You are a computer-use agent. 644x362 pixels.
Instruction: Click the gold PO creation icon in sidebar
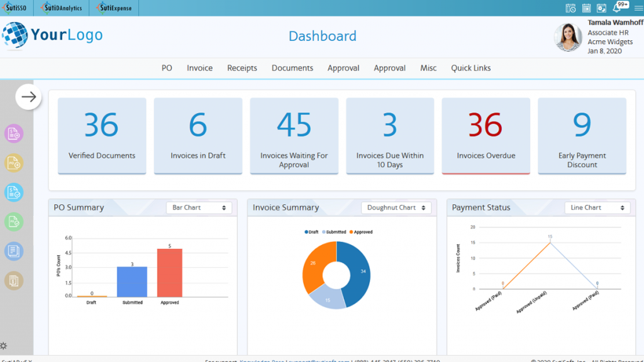[13, 162]
